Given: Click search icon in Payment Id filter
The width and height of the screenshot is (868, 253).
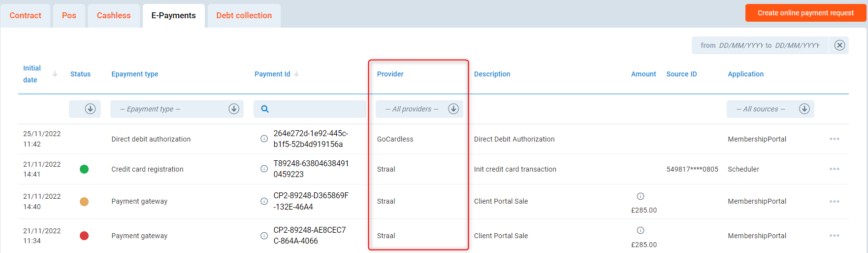Looking at the screenshot, I should [x=265, y=109].
